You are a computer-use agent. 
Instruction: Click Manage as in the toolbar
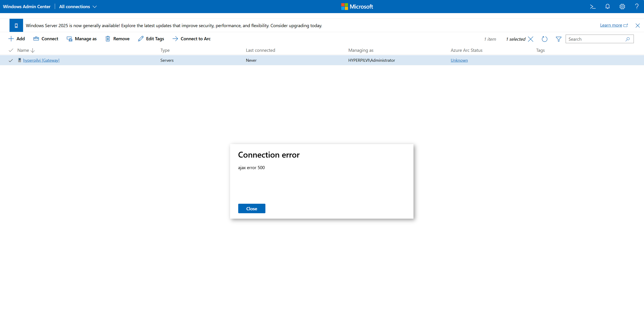[82, 39]
